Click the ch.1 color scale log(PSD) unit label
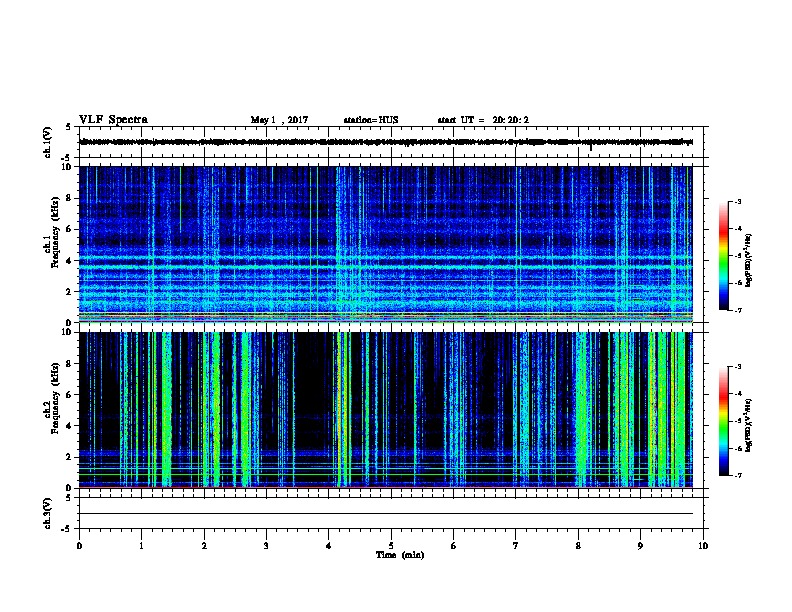Viewport: 792px width, 612px height. tap(748, 261)
